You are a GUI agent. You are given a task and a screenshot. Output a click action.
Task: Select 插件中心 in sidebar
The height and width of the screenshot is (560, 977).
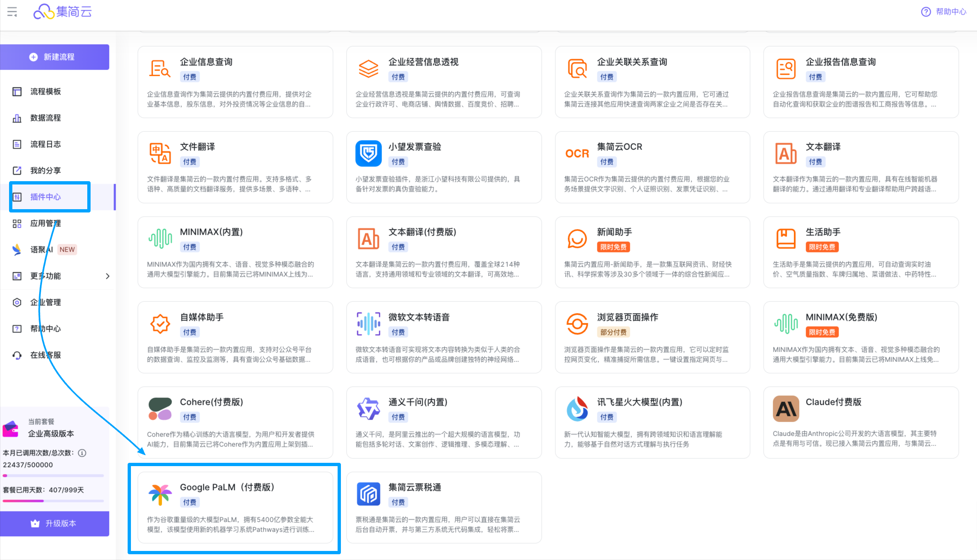[x=45, y=197]
